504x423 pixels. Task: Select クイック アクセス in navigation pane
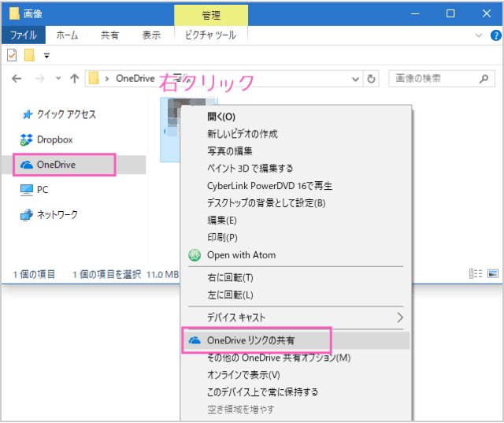58,114
